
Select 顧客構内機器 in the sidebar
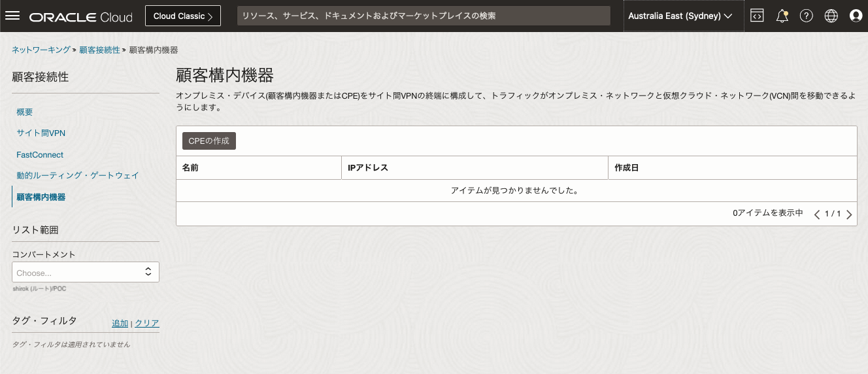click(x=41, y=197)
